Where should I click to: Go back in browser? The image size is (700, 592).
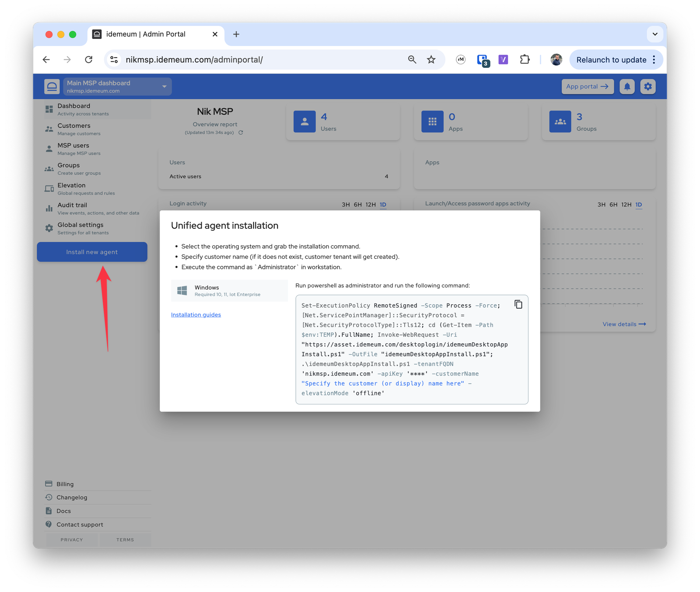coord(46,59)
